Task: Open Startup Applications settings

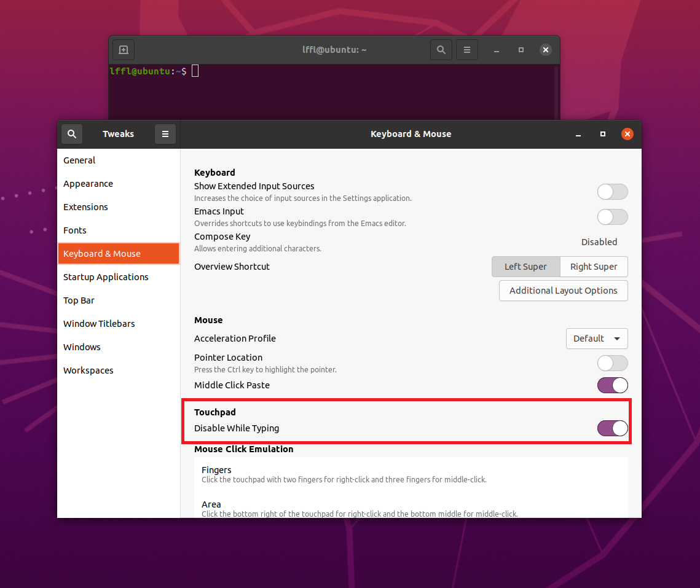Action: 106,276
